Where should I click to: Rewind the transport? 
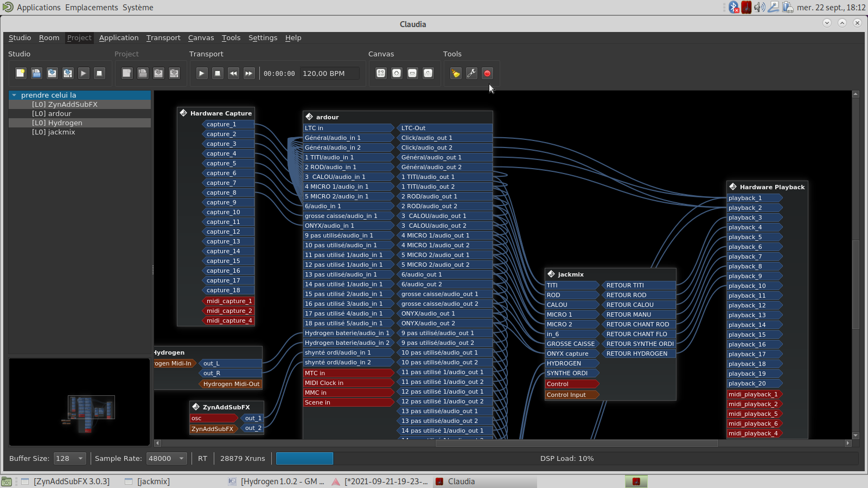(233, 73)
